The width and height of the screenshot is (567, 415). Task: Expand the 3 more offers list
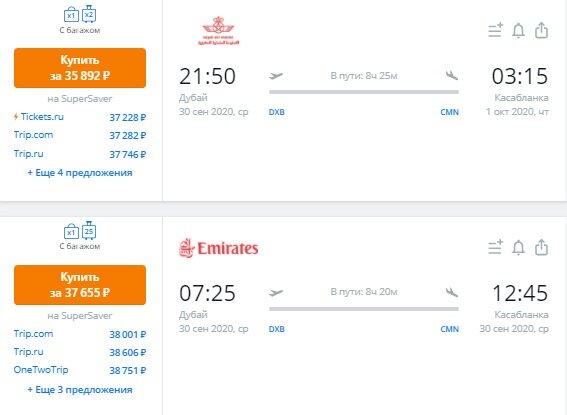click(x=80, y=390)
